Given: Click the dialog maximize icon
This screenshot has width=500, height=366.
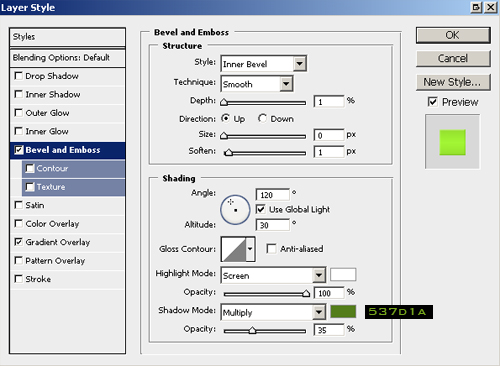Looking at the screenshot, I should pyautogui.click(x=477, y=7).
